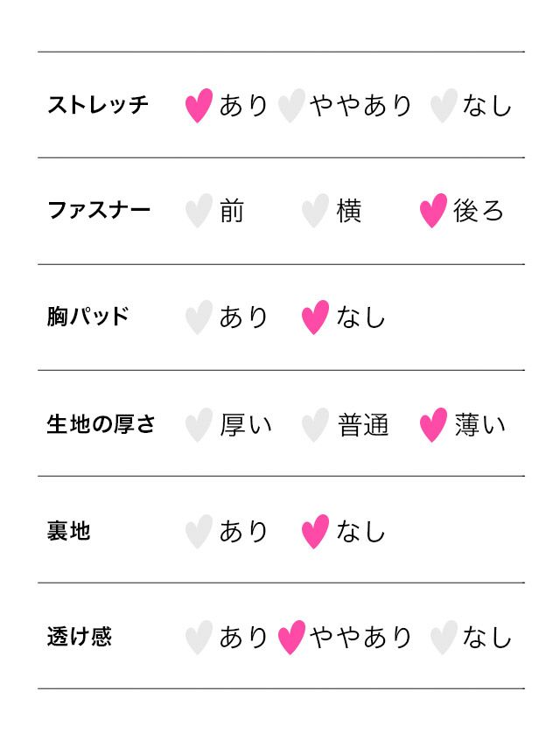The width and height of the screenshot is (560, 747).
Task: Select the gray heart for 生地の厚さ 普通
Action: [315, 425]
